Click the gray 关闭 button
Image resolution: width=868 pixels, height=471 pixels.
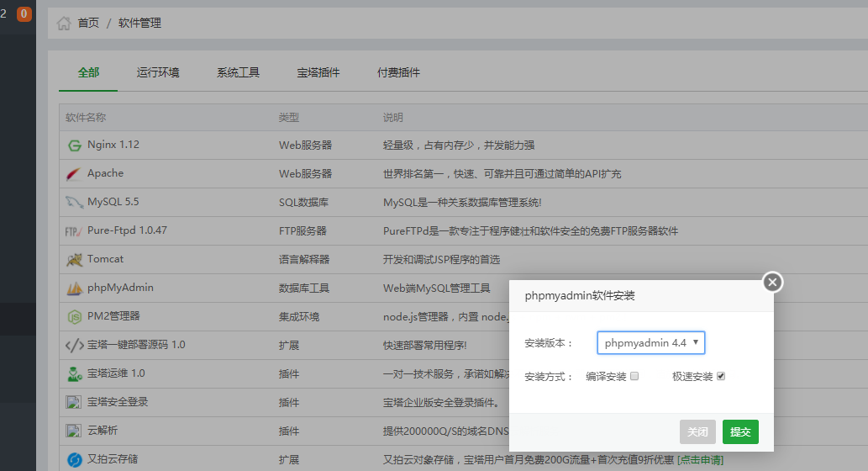[x=697, y=431]
